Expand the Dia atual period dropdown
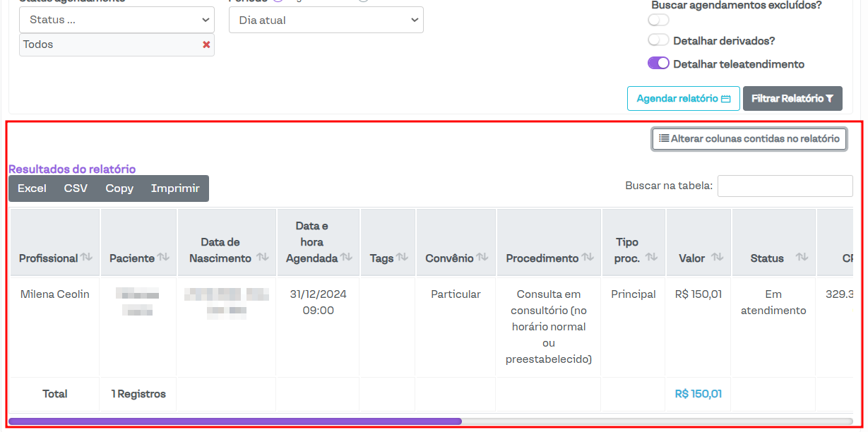The height and width of the screenshot is (432, 868). (326, 20)
